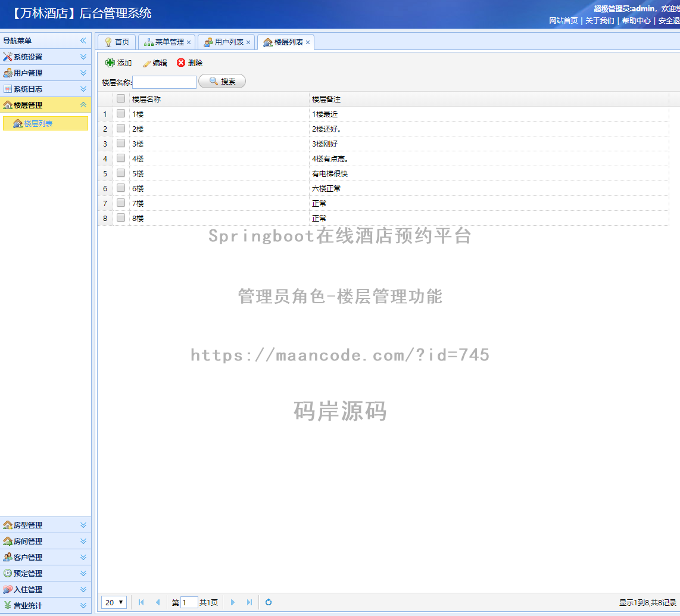Click the Floor Management house icon
This screenshot has height=616, width=680.
click(x=7, y=105)
